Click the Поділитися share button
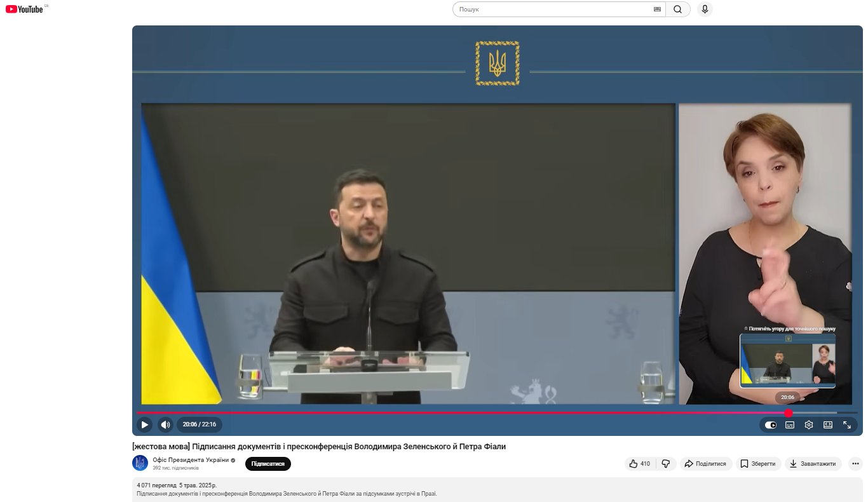The width and height of the screenshot is (868, 502). point(706,464)
